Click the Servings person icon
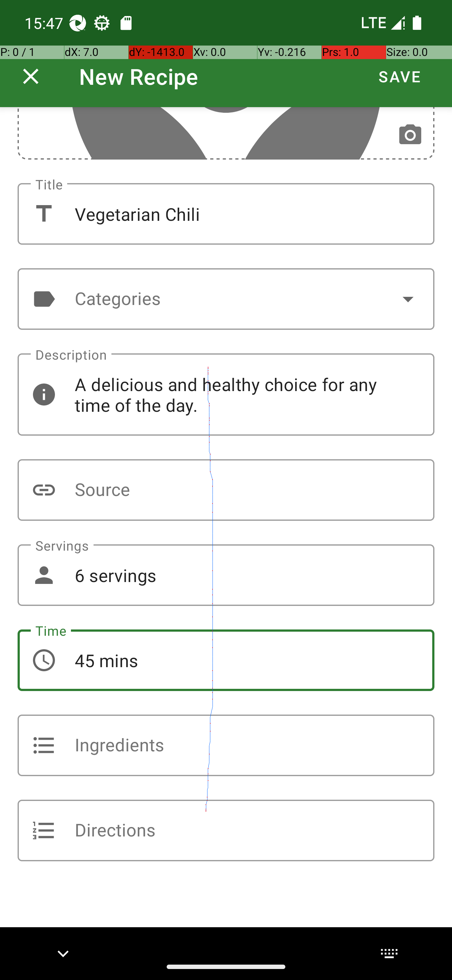The height and width of the screenshot is (980, 452). tap(44, 575)
